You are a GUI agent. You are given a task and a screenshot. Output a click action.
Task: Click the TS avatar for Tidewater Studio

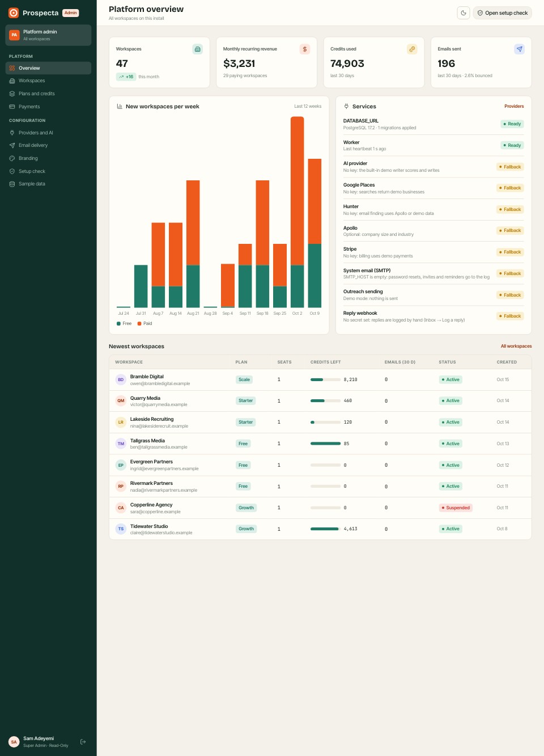pos(121,529)
